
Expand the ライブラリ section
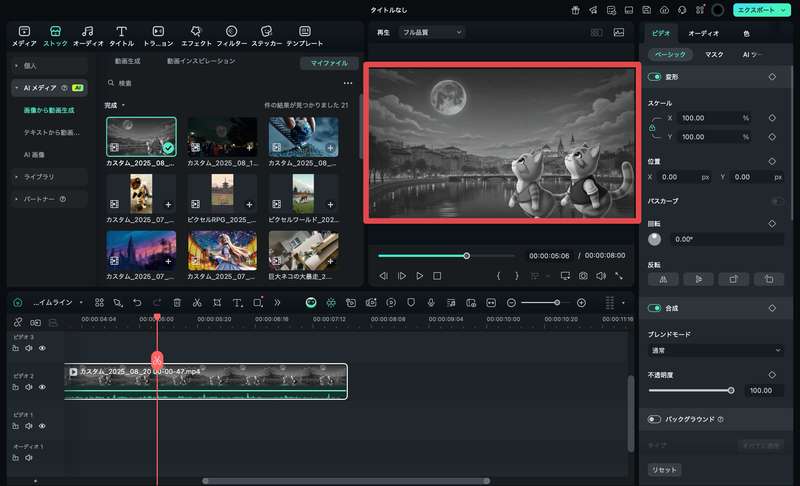(x=49, y=176)
